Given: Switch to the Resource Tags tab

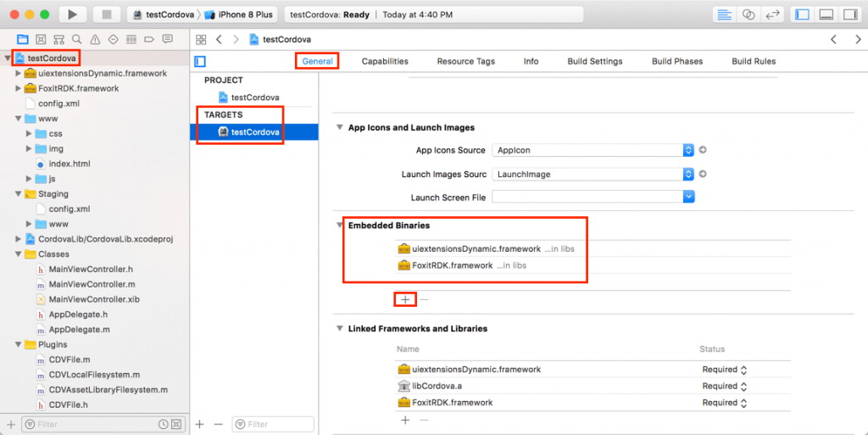Looking at the screenshot, I should click(x=465, y=61).
